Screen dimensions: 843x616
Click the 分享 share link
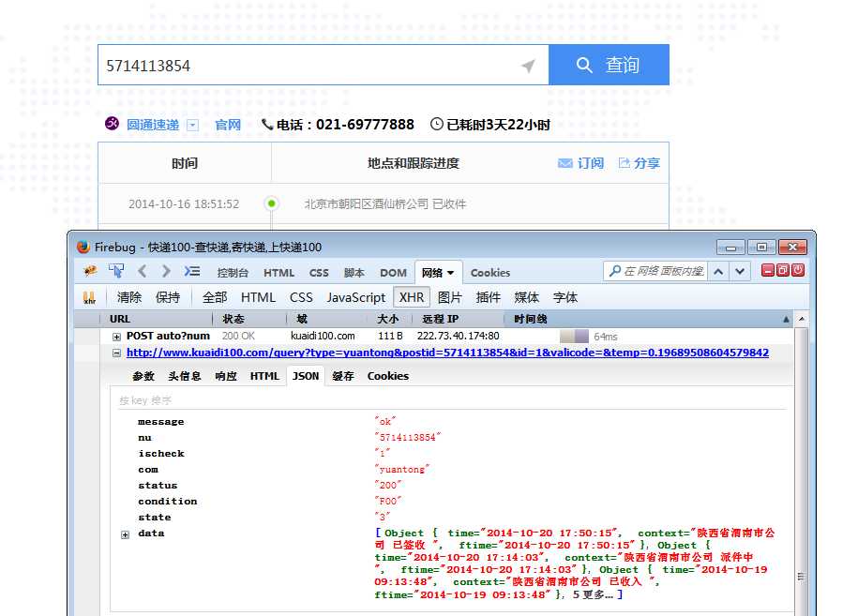[x=647, y=163]
